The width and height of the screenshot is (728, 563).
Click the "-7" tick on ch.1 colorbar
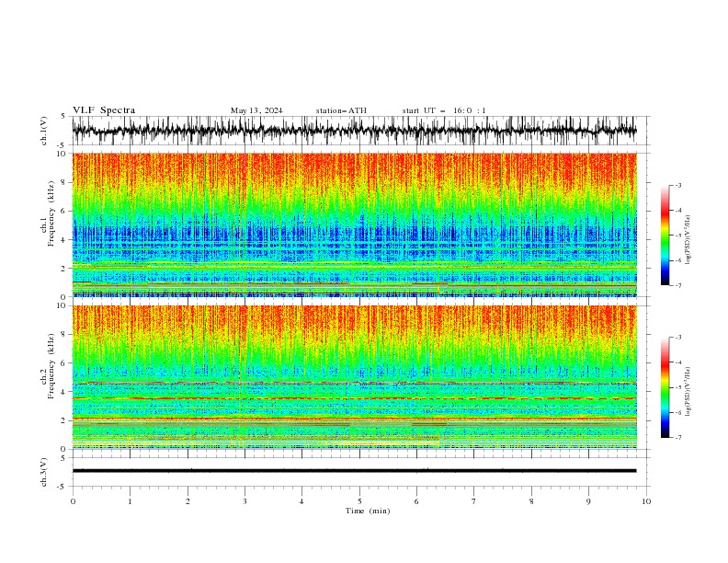coord(677,285)
